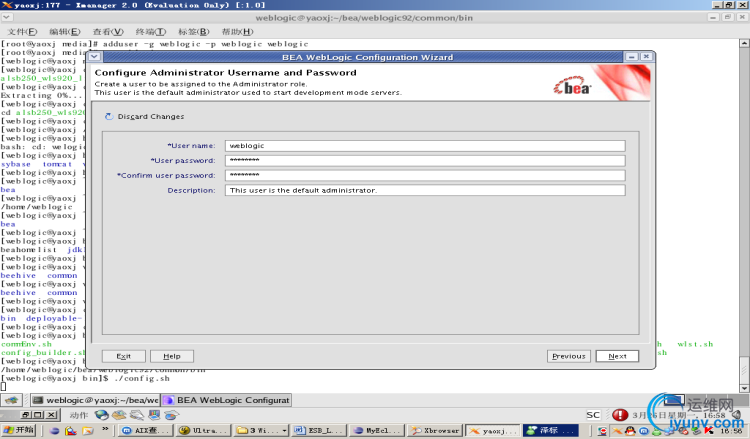Image resolution: width=750 pixels, height=439 pixels.
Task: Open wizard Help
Action: tap(172, 356)
